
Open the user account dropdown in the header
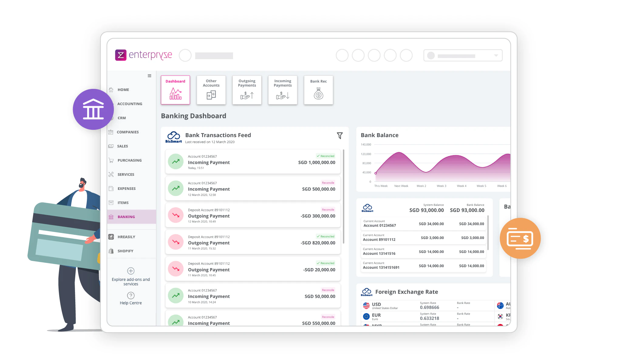click(496, 56)
